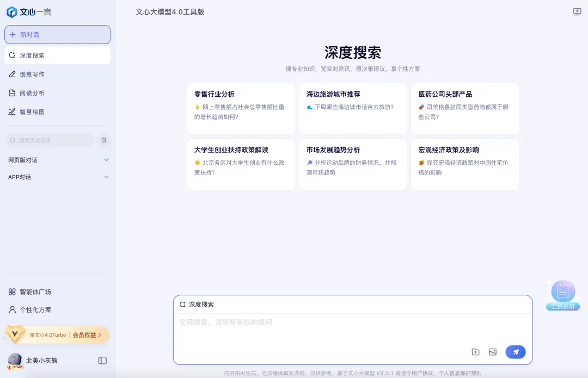The image size is (588, 378).
Task: Start a new conversation via top-right icon
Action: point(577,11)
